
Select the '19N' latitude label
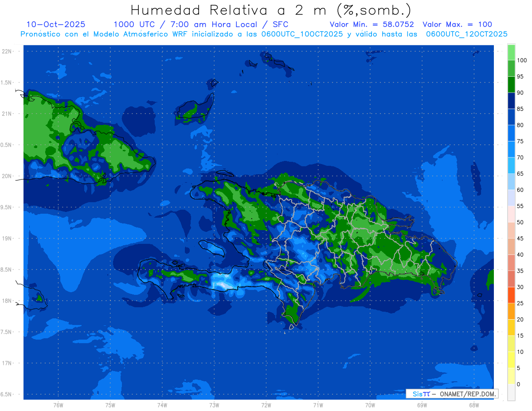coord(6,238)
